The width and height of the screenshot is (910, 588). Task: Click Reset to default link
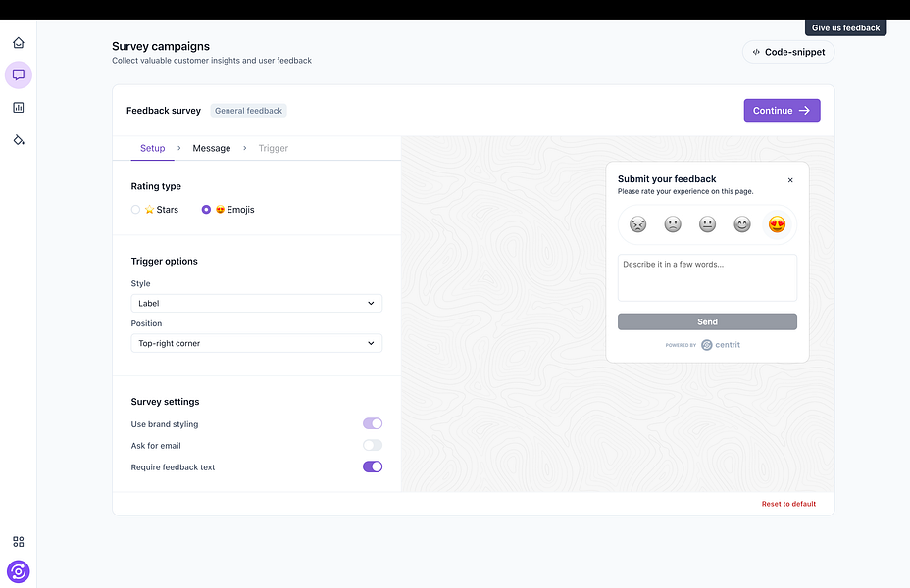788,504
